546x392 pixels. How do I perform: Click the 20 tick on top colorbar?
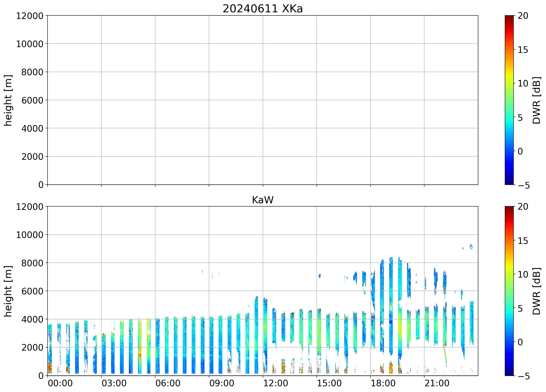523,16
